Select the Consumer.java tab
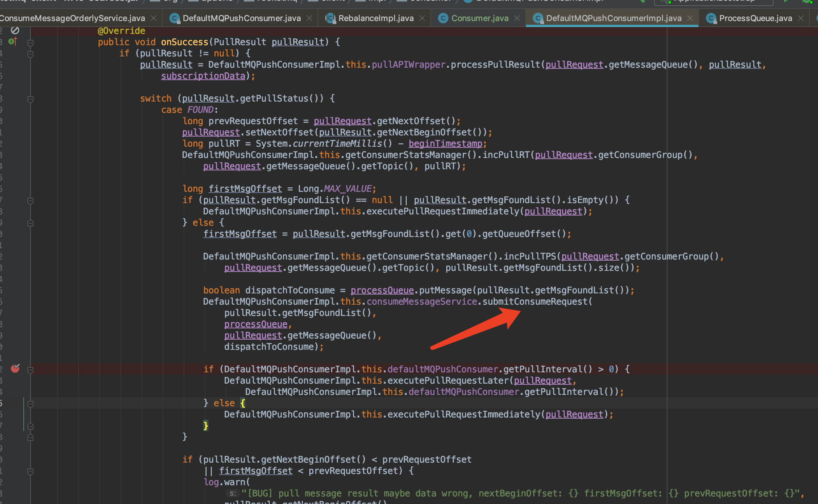Viewport: 818px width, 504px height. [x=479, y=18]
